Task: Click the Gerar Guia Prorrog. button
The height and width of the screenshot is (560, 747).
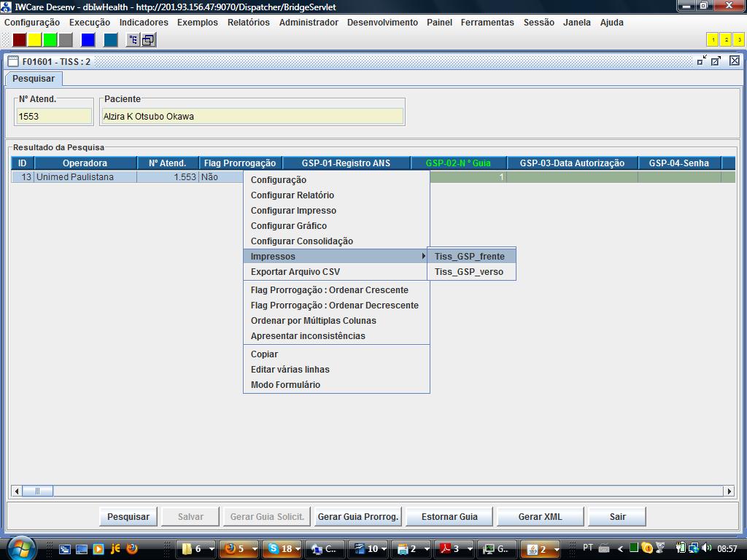Action: [357, 517]
